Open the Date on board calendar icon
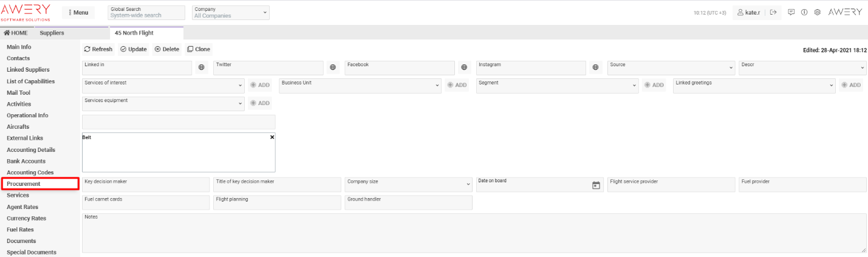This screenshot has width=868, height=257. coord(596,185)
